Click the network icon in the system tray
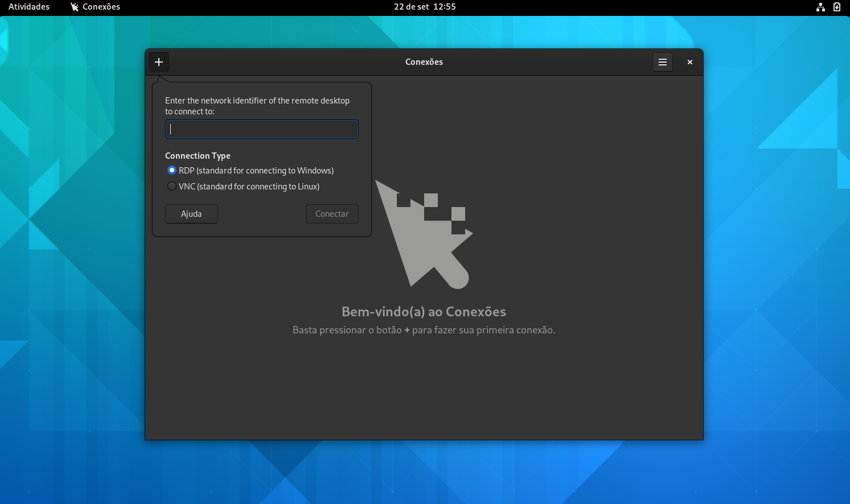Screen dimensions: 850x504 click(x=820, y=7)
